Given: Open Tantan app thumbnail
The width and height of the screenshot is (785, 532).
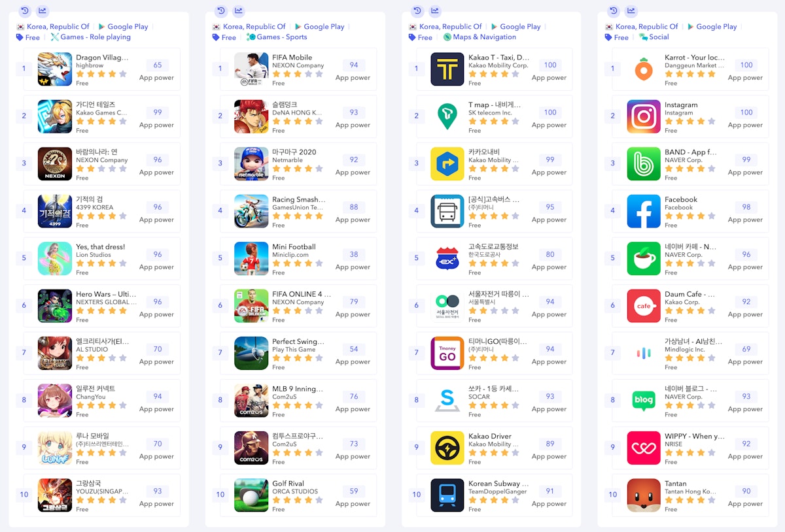Looking at the screenshot, I should 644,495.
